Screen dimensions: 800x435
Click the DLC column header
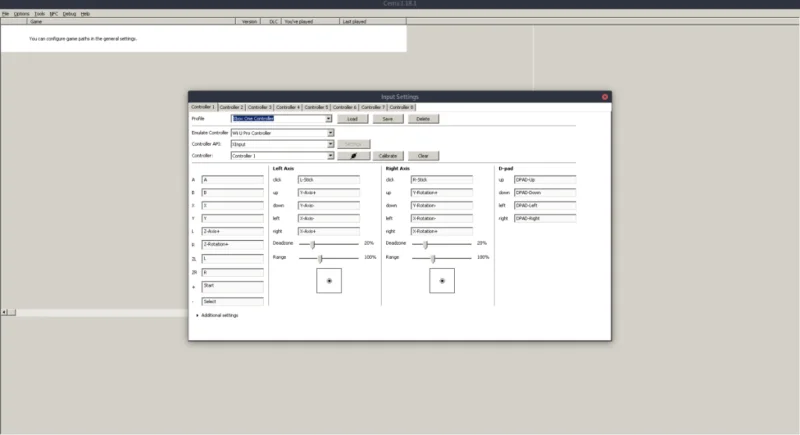click(271, 21)
